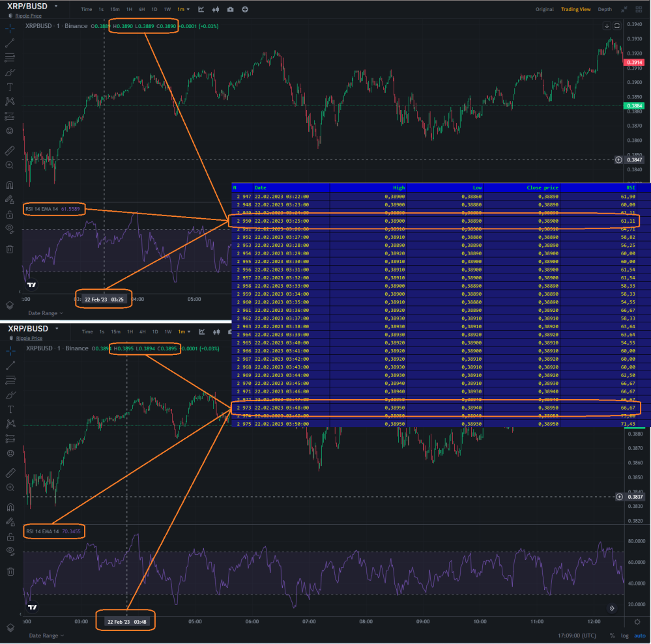The height and width of the screenshot is (644, 651).
Task: Expand the XRP/BUSD pair dropdown in the top chart
Action: click(x=56, y=7)
